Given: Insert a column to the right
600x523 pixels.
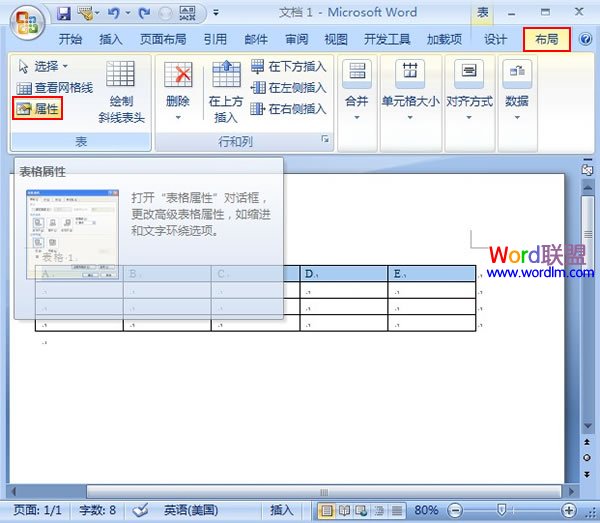Looking at the screenshot, I should click(x=289, y=109).
